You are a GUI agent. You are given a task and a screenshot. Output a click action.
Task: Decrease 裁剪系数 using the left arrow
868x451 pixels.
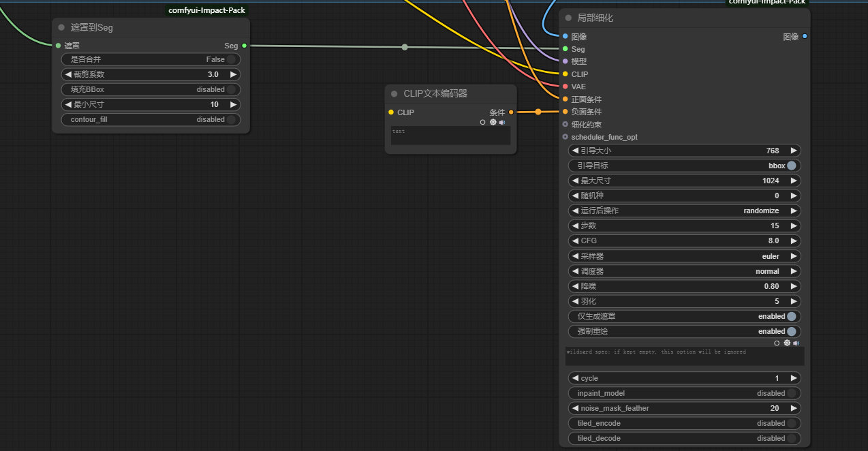(67, 74)
